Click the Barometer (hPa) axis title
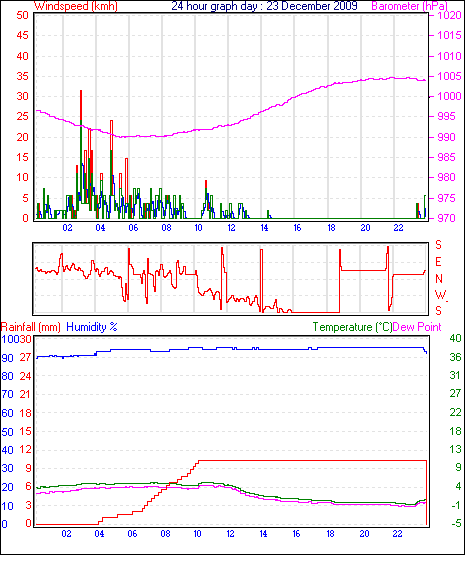The height and width of the screenshot is (566, 466). pos(409,6)
